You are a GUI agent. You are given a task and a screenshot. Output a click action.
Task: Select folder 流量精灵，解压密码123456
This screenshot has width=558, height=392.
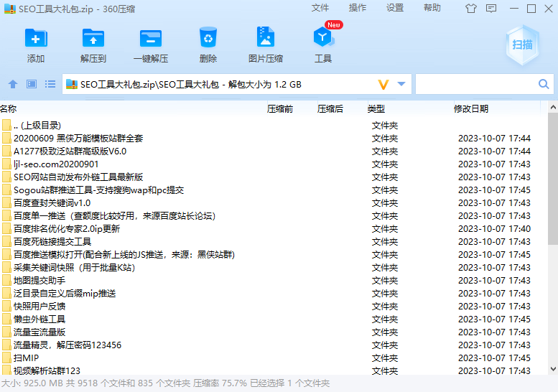(x=274, y=345)
